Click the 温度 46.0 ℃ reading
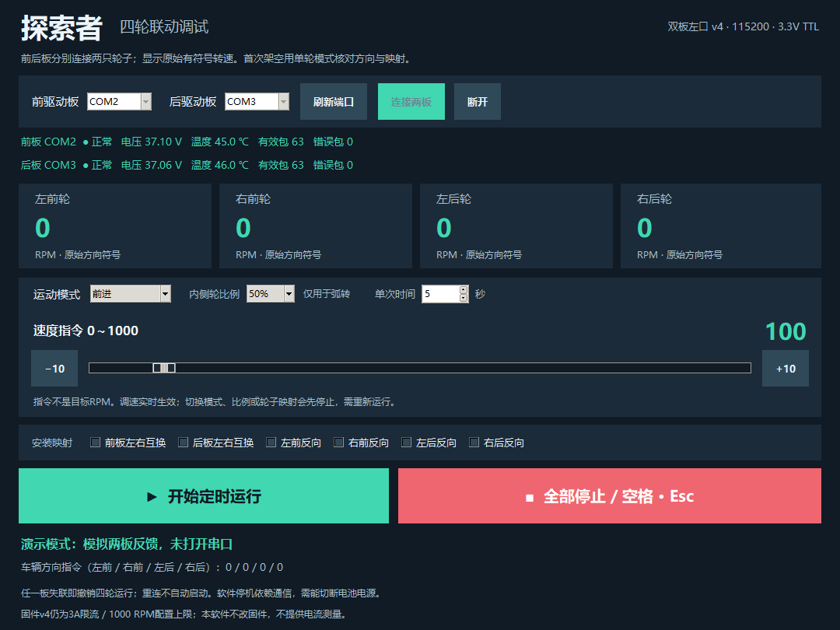This screenshot has height=630, width=840. tap(219, 165)
